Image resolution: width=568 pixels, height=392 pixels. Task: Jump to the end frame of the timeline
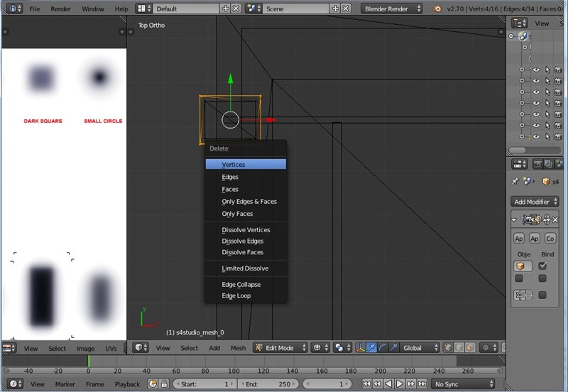(421, 384)
